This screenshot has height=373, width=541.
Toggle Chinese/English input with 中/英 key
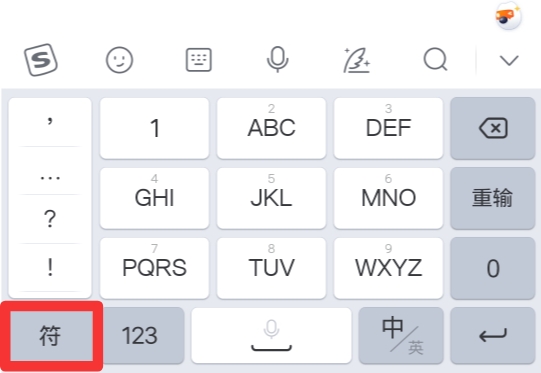coord(401,335)
